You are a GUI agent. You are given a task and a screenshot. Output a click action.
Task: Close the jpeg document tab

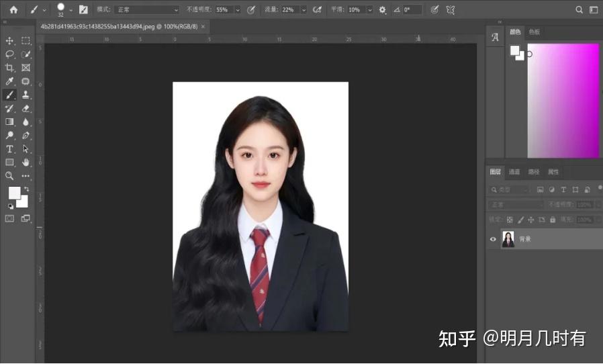pyautogui.click(x=203, y=27)
